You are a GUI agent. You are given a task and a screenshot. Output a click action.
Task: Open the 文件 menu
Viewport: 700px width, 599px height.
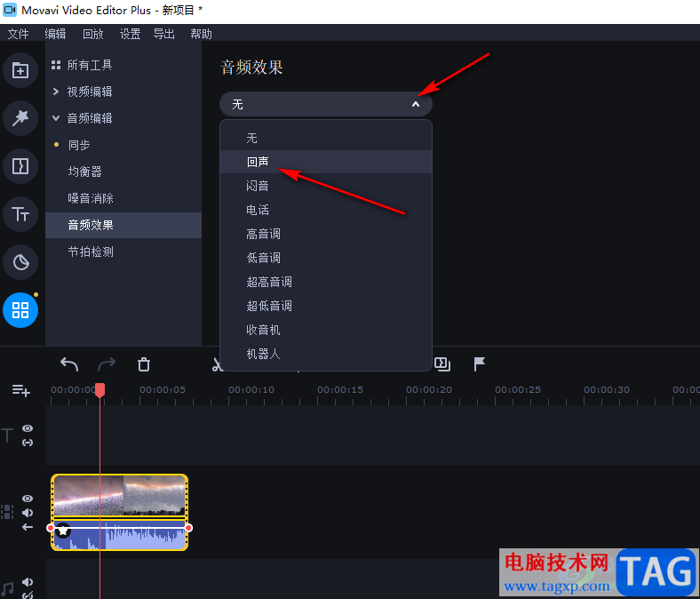pos(19,34)
